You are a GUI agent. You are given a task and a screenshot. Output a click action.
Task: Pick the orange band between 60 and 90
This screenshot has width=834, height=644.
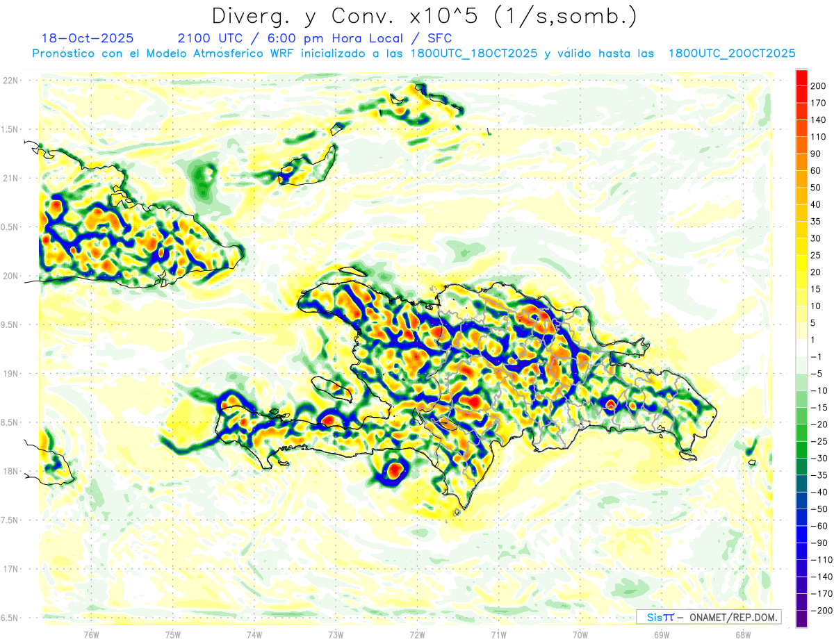801,162
